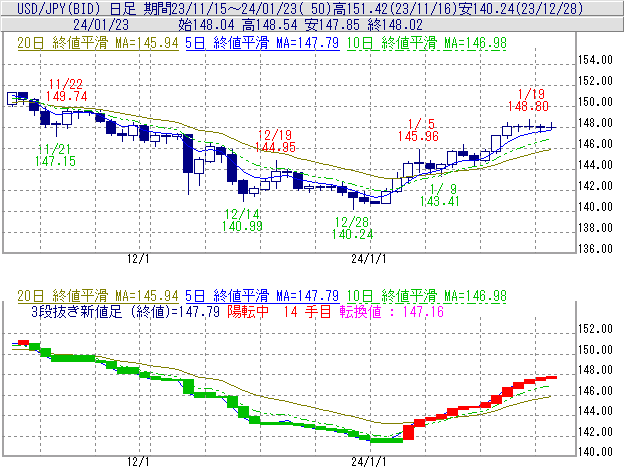The image size is (624, 475).
Task: Click lower chart 20日 終値平滑 MA=145.94 legend
Action: (x=98, y=296)
